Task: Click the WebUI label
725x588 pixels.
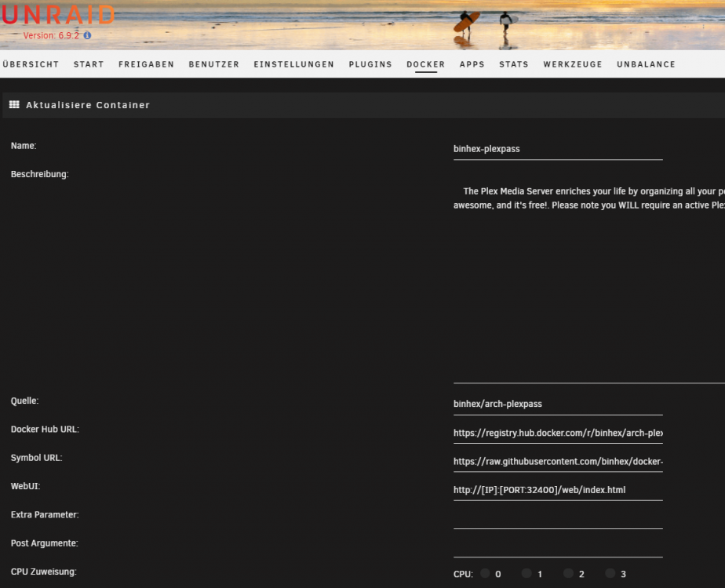Action: (25, 486)
